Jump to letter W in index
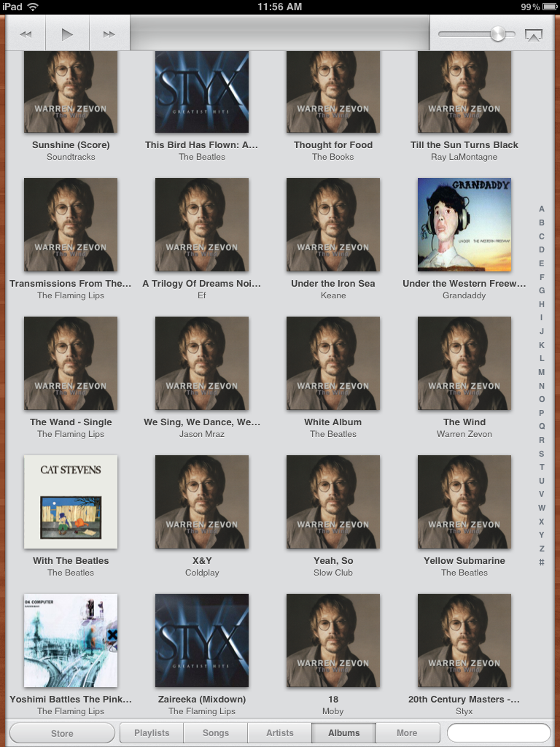 click(x=542, y=508)
